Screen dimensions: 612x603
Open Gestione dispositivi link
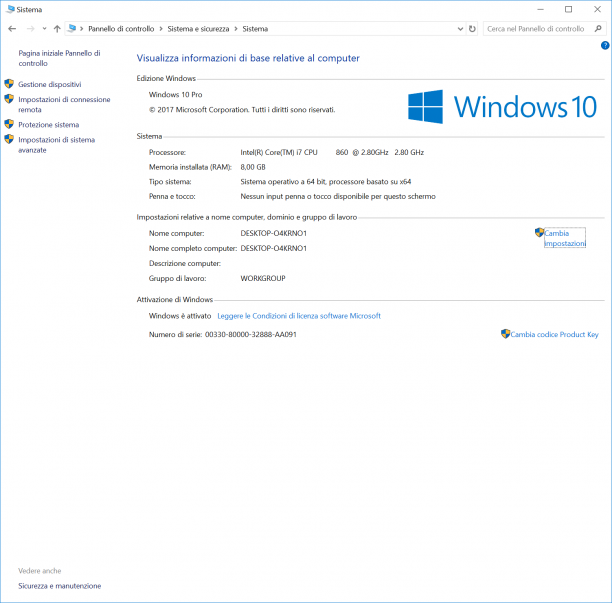pyautogui.click(x=50, y=84)
